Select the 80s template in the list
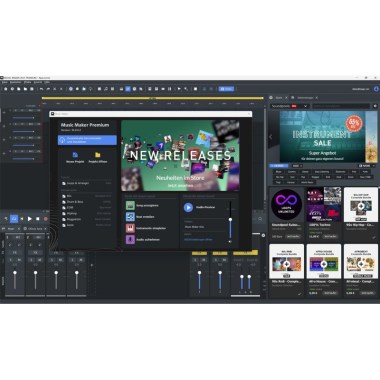380x380 pixels. tap(87, 196)
